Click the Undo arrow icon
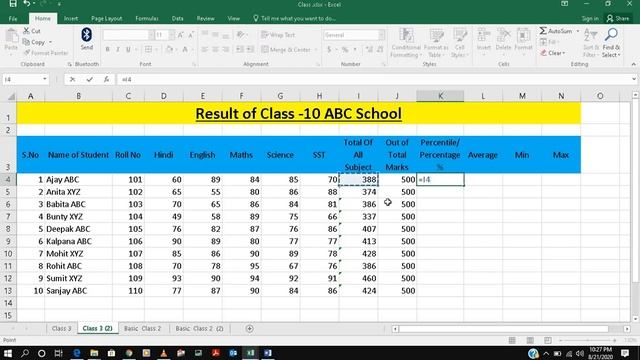The width and height of the screenshot is (640, 360). tap(27, 4)
